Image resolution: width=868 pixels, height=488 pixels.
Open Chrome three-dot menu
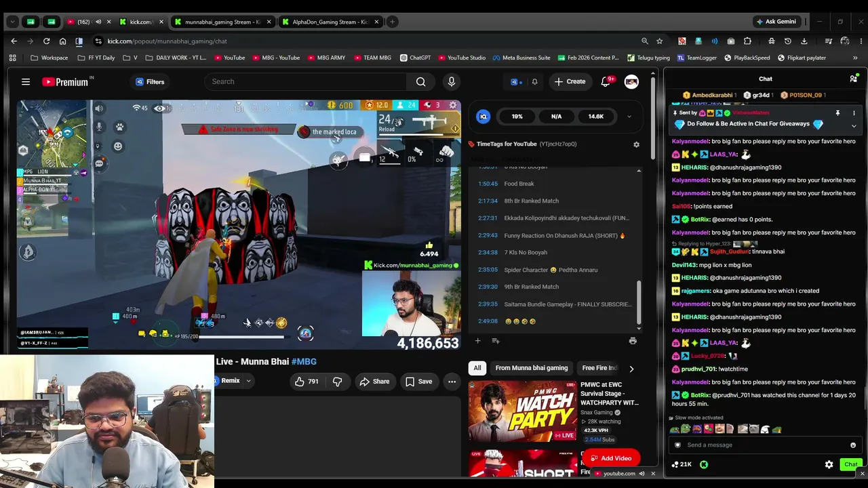(860, 41)
